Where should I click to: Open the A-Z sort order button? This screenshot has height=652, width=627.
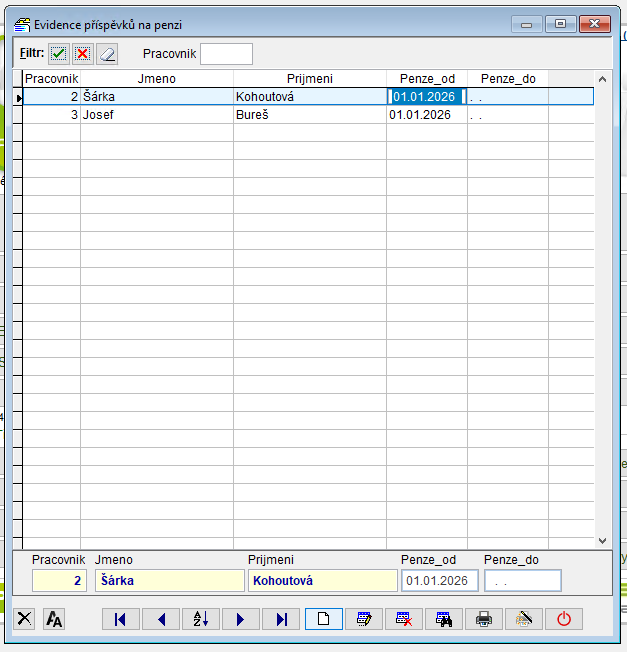[x=200, y=619]
